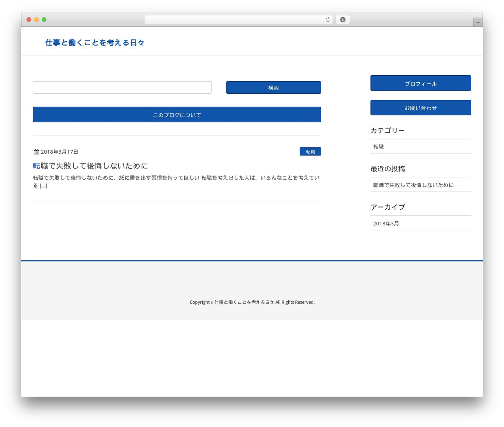Click the footer Copyright text

[x=252, y=302]
